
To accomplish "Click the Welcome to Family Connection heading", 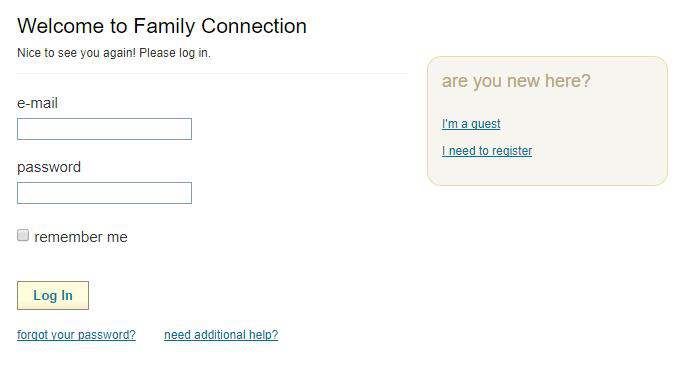I will [x=162, y=26].
